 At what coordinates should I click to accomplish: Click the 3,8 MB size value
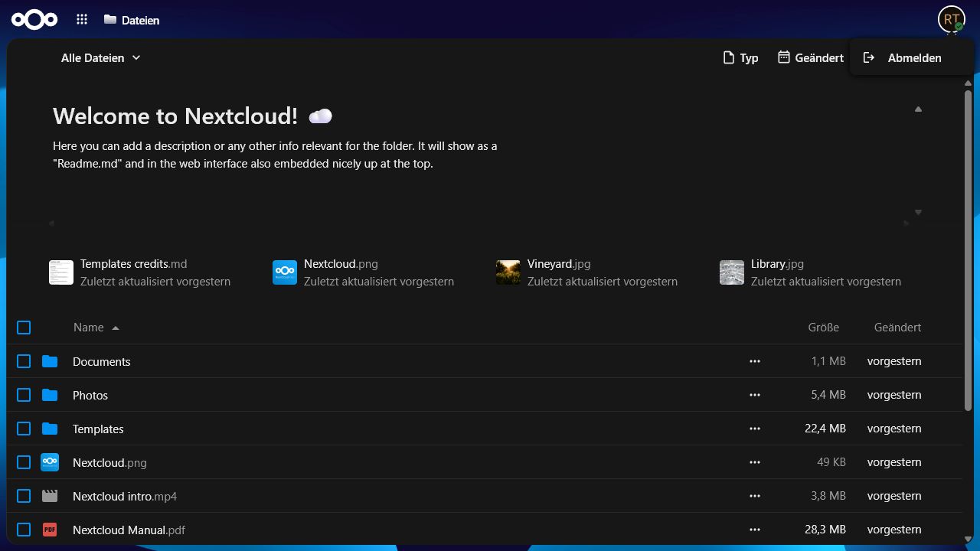(x=828, y=496)
